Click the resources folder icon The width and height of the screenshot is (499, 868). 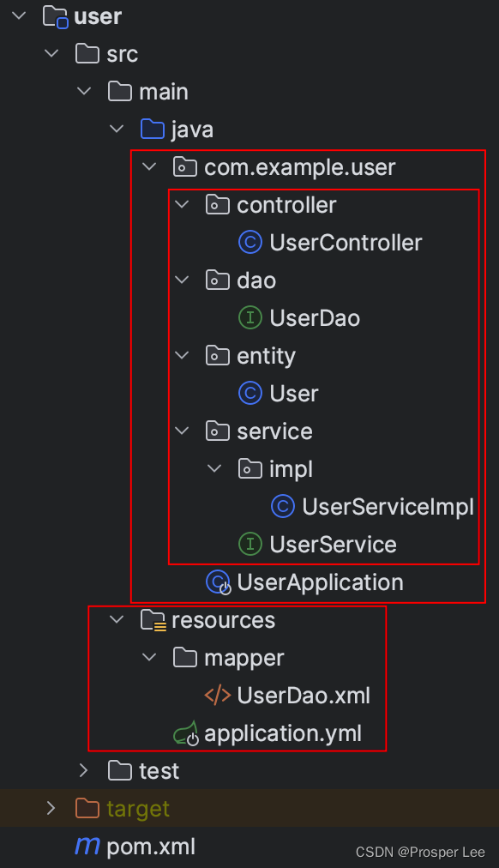pos(153,621)
